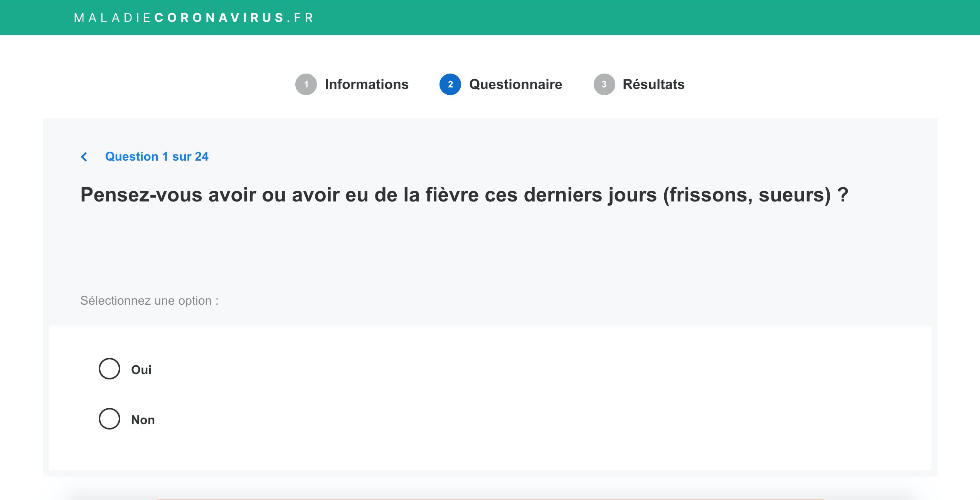Go back using the left chevron arrow
980x500 pixels.
click(84, 157)
